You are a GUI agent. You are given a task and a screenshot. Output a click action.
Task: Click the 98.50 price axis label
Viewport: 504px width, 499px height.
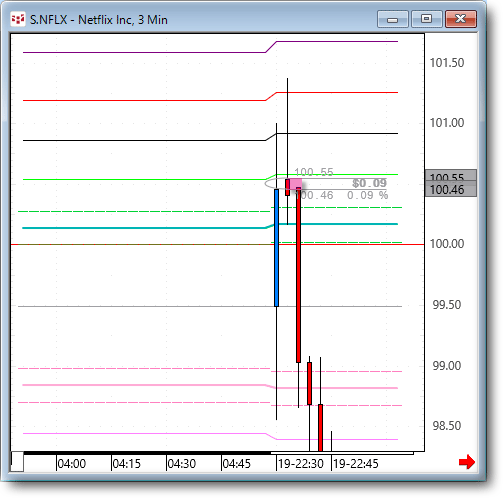[x=447, y=426]
